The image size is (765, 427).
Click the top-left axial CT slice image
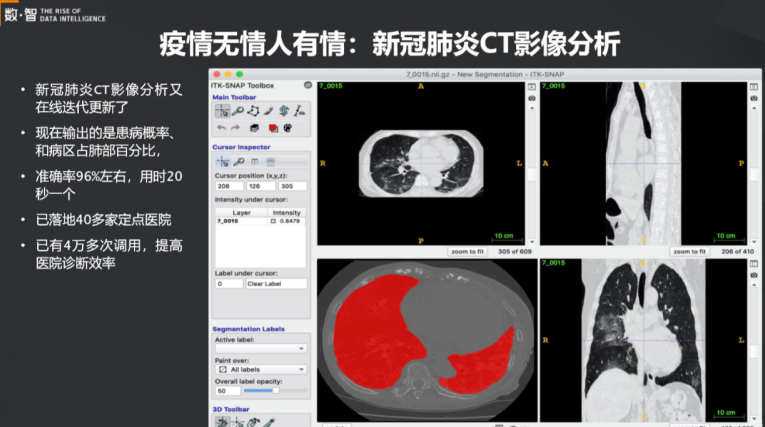[x=421, y=163]
